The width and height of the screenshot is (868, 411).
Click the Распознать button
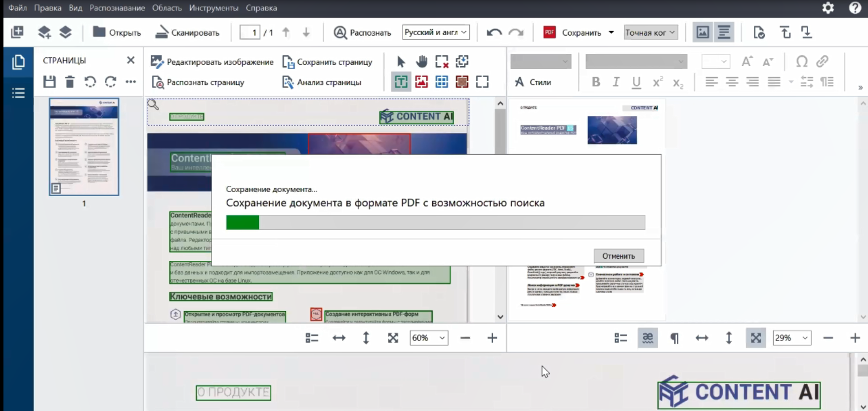point(362,33)
